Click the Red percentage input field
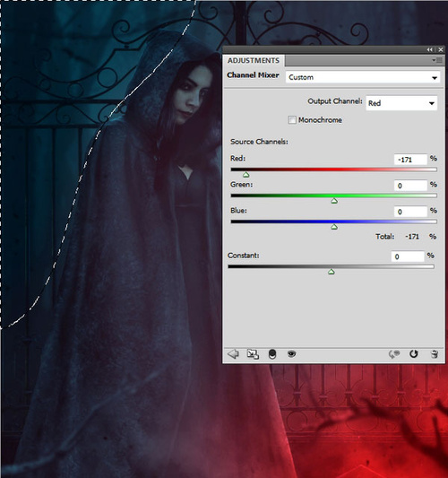 click(x=410, y=160)
